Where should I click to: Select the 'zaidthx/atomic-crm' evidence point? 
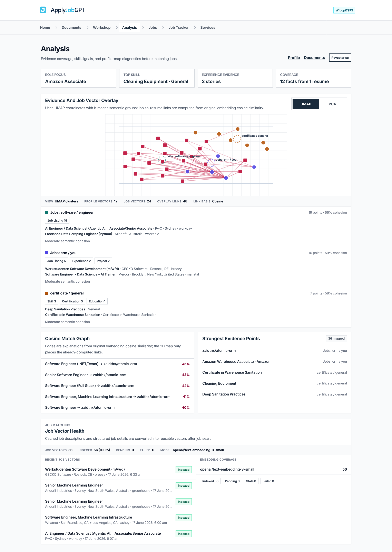(274, 351)
